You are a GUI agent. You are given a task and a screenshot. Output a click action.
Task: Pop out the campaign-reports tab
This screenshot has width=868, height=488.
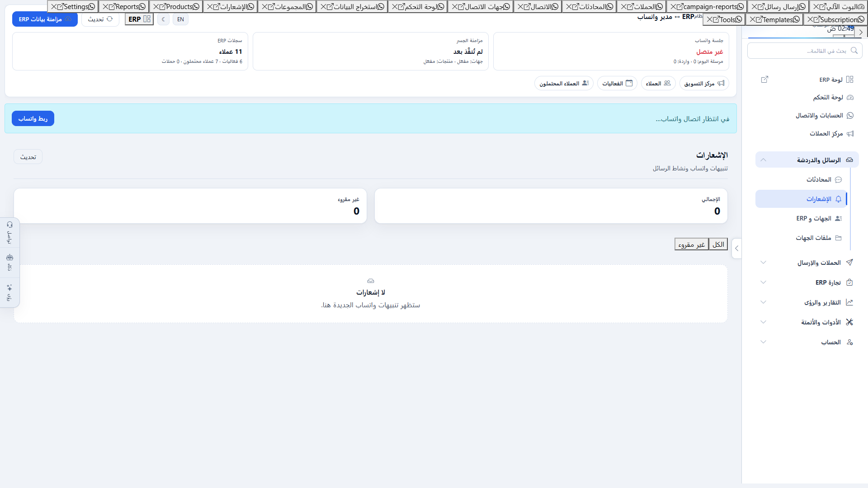(680, 7)
